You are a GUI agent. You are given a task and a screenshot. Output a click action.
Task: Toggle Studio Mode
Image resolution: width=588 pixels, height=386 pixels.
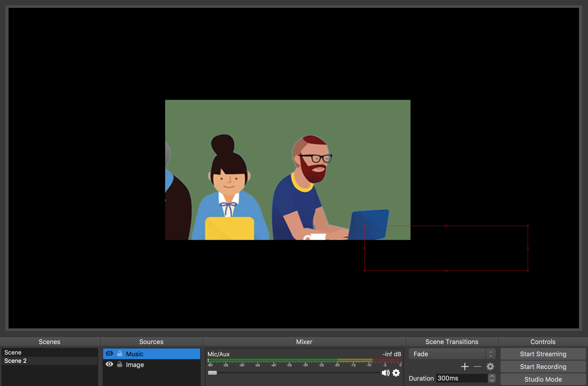(x=543, y=379)
